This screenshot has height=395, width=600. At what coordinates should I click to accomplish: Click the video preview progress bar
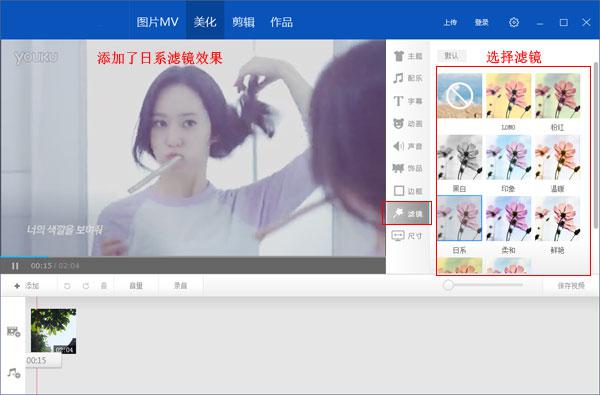(193, 257)
